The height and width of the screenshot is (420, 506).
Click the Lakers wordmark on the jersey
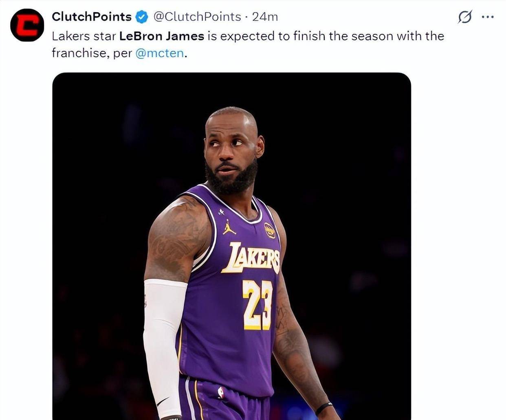(251, 258)
